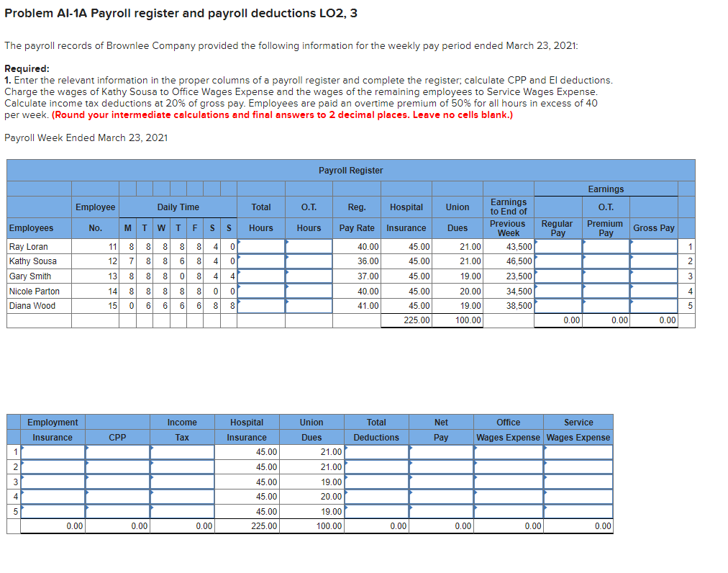
Task: Select Gross Pay field for Diana Wood
Action: [653, 305]
